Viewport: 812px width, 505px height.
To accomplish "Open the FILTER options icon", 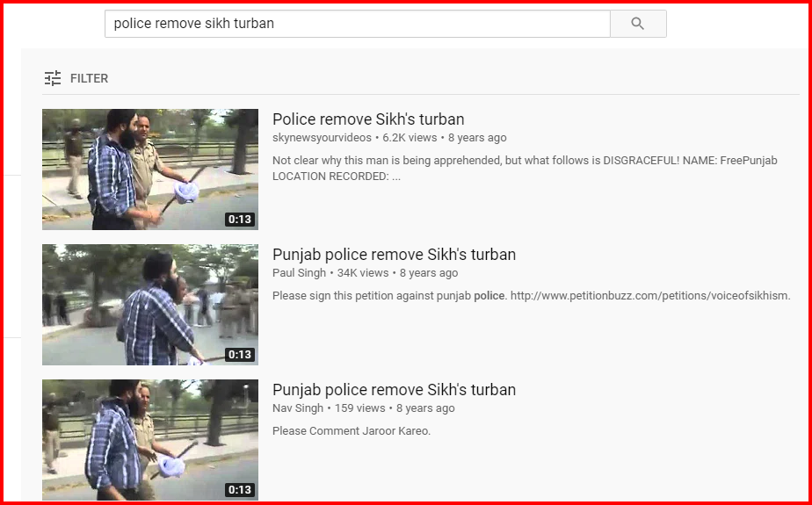I will tap(53, 78).
